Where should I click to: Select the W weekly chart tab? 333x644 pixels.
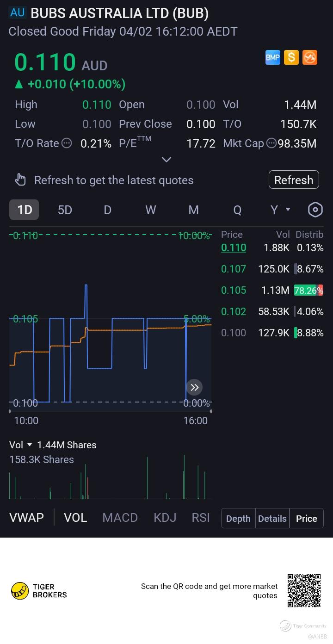151,210
